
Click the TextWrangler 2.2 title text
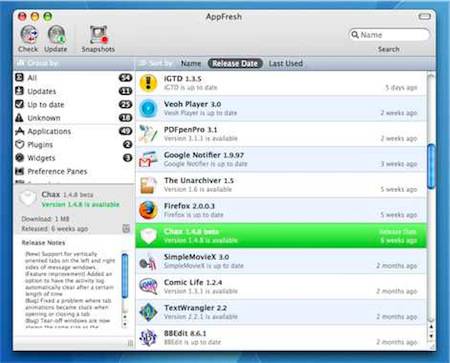coord(195,308)
